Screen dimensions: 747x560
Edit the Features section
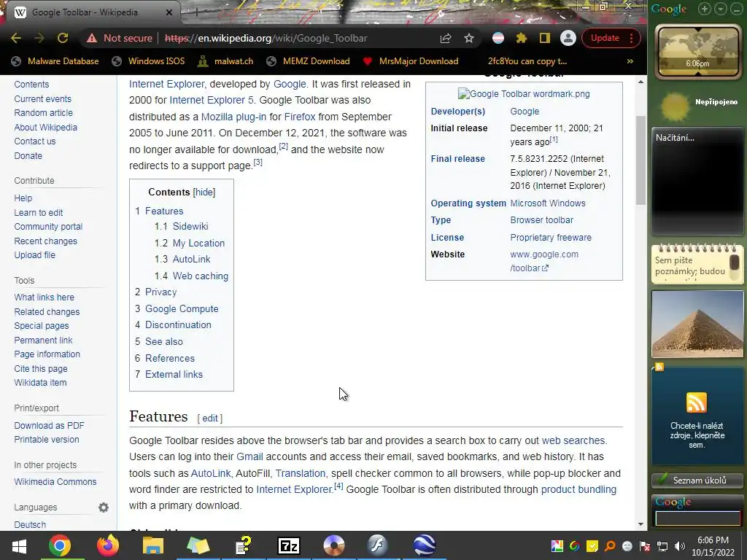209,418
